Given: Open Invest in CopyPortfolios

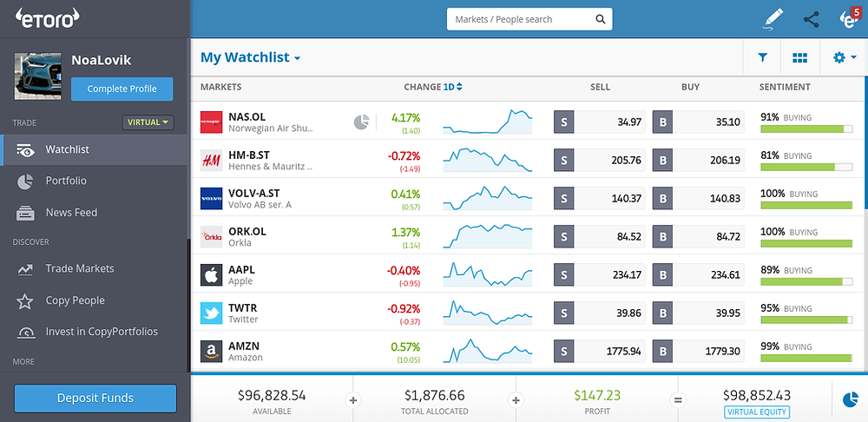Looking at the screenshot, I should (x=95, y=332).
